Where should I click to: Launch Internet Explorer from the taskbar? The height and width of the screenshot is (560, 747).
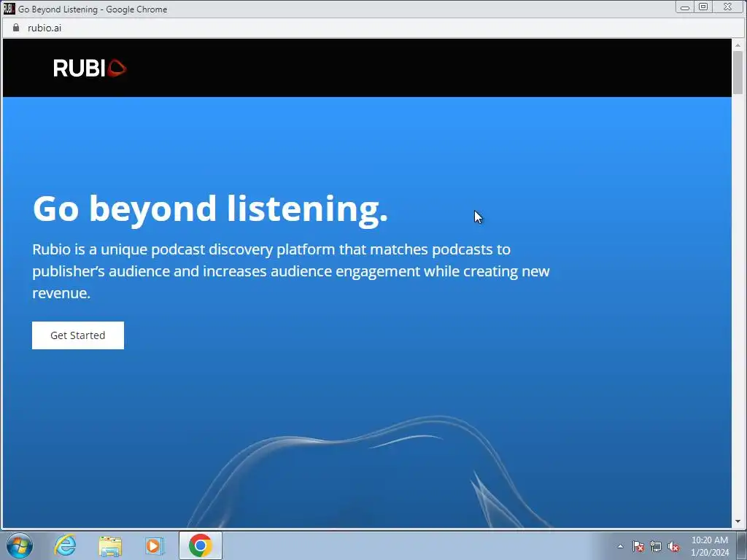pyautogui.click(x=65, y=545)
